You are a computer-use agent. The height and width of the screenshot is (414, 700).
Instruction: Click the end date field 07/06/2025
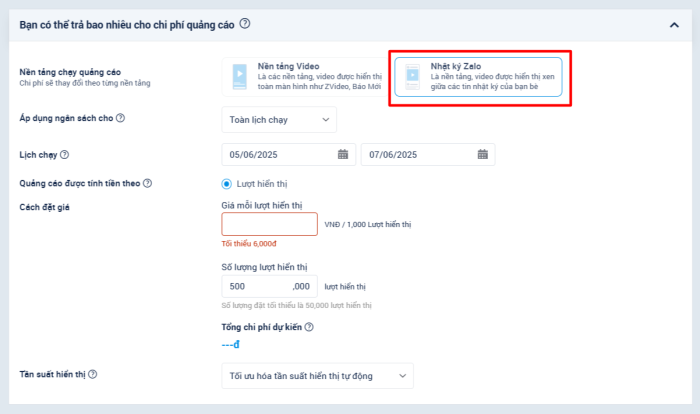point(428,155)
